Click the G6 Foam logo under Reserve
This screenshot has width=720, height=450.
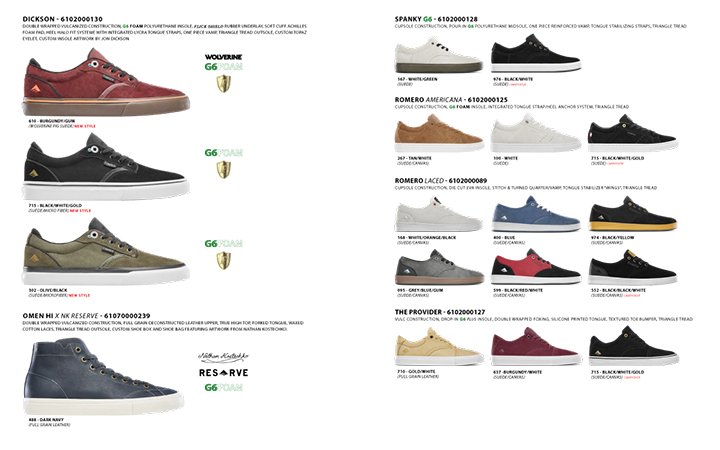[224, 388]
